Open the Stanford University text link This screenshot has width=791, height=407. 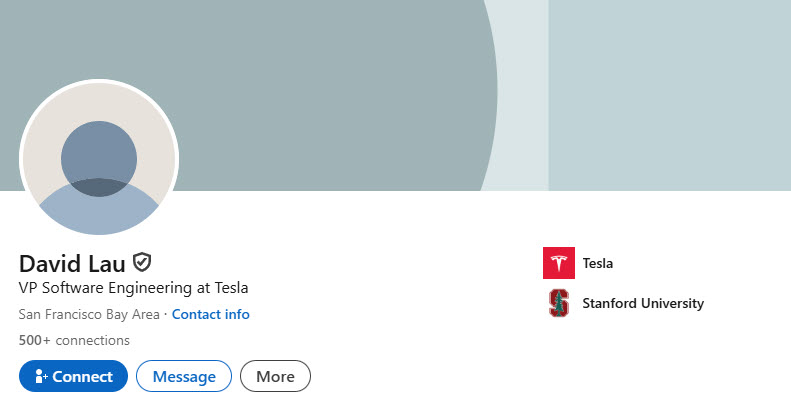click(643, 303)
